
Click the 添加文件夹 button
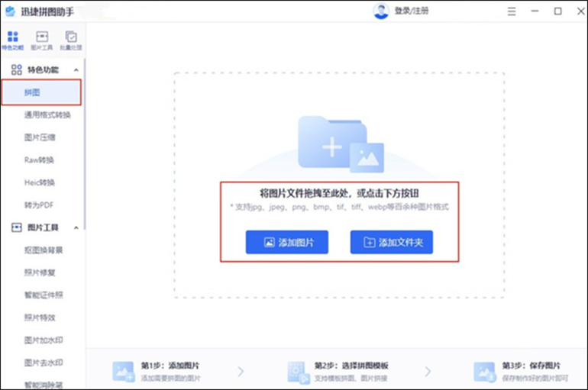pos(392,242)
